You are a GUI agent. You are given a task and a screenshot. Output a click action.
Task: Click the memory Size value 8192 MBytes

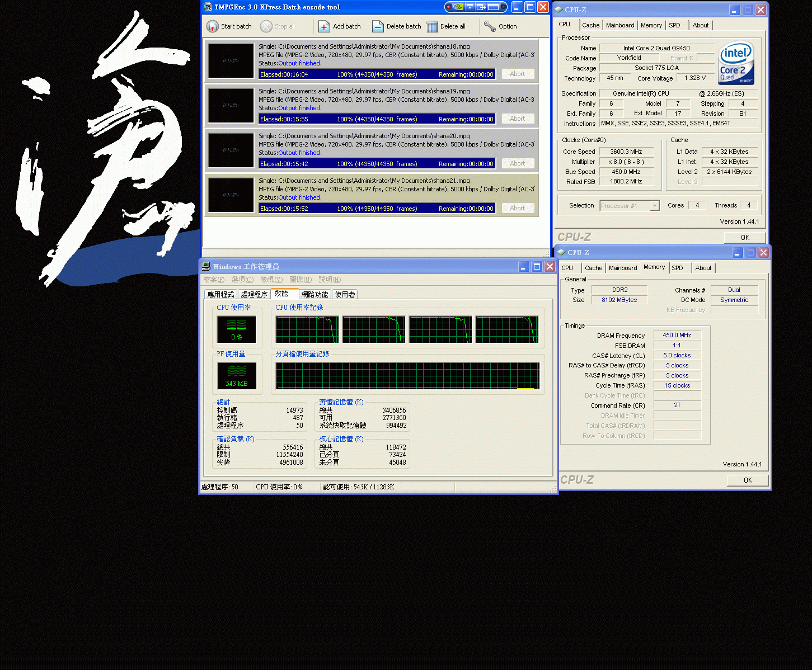[x=619, y=300]
